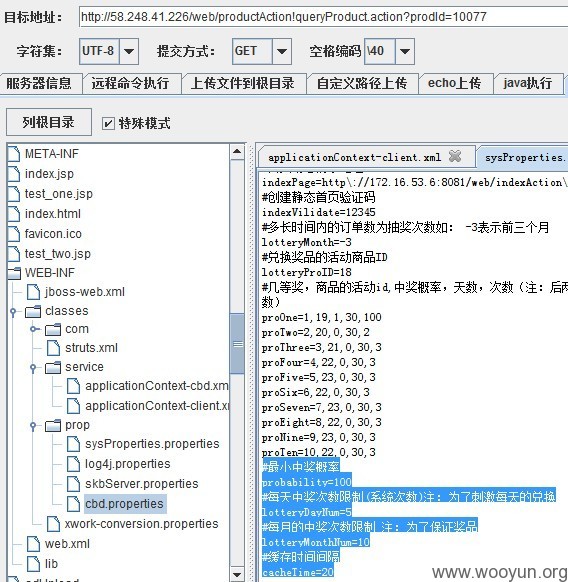This screenshot has height=582, width=568.
Task: Click the META-INF file icon
Action: coord(14,153)
